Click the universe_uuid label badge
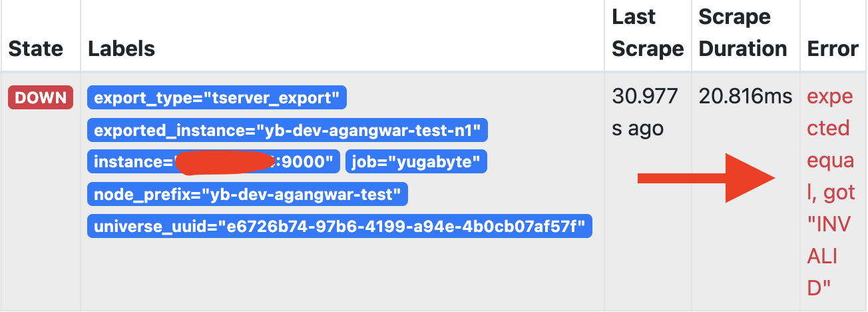The width and height of the screenshot is (868, 312). click(x=339, y=226)
